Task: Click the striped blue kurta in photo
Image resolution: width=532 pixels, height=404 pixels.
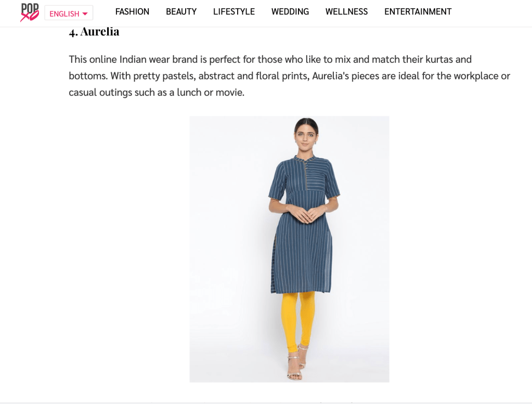Action: pos(303,224)
